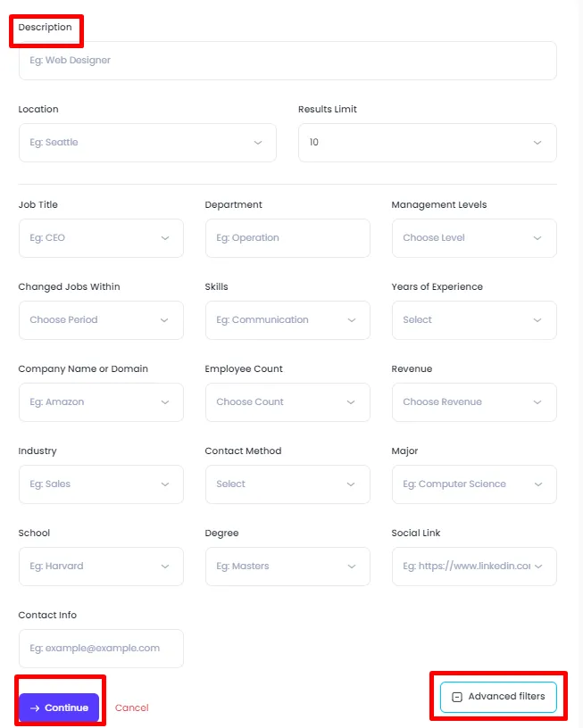Open the Job Title dropdown

[x=101, y=238]
